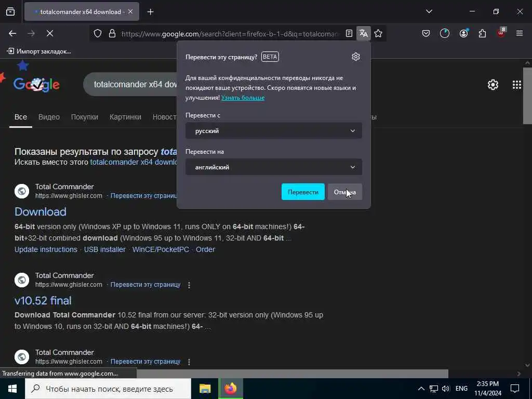
Task: View site security lock info
Action: pyautogui.click(x=112, y=33)
